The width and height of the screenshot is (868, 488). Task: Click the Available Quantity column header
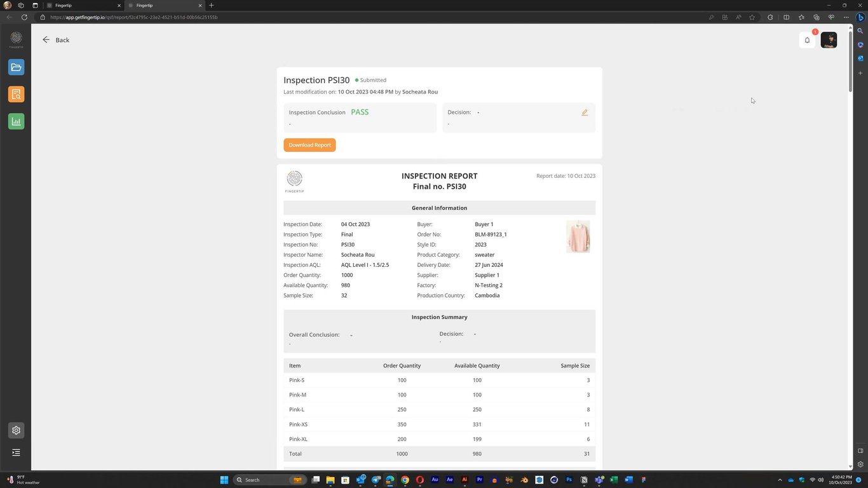click(x=477, y=366)
